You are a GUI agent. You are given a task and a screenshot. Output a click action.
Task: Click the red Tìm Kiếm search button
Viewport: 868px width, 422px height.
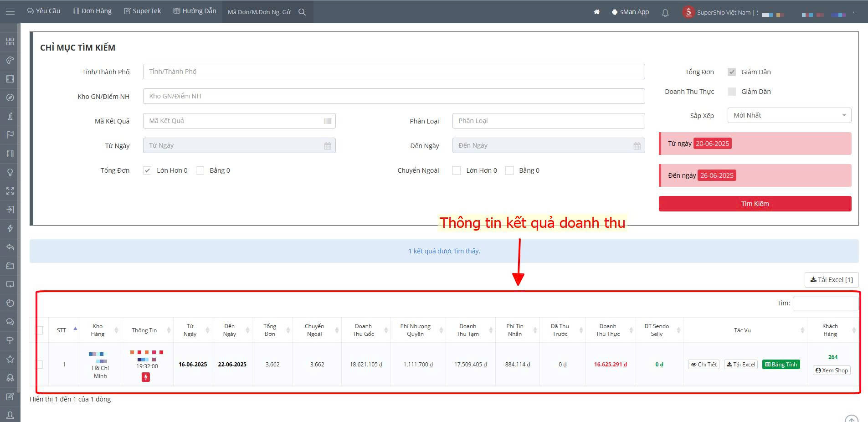pos(755,204)
